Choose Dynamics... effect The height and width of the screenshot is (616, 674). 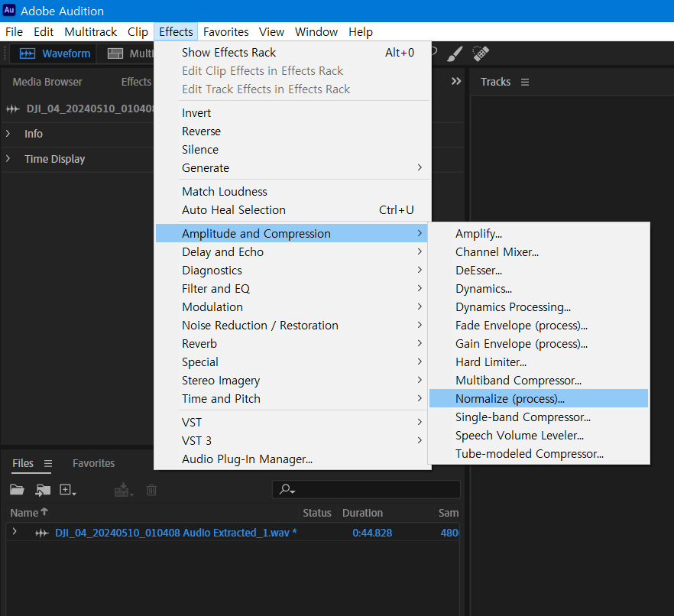click(539, 288)
